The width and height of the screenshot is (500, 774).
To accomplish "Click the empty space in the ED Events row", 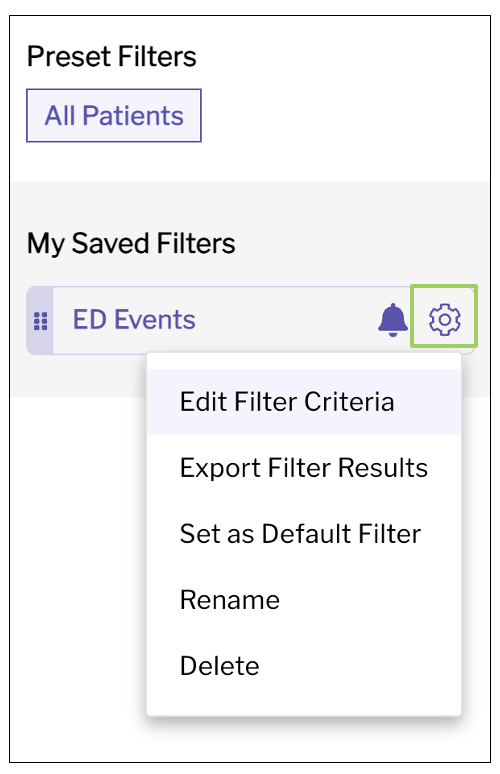I will tap(286, 320).
